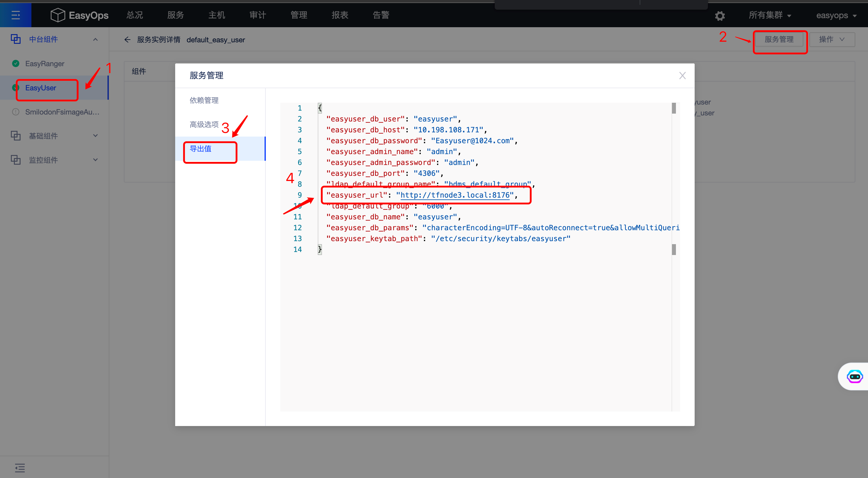Click the "easyuser_admin_name" line
The image size is (868, 478).
[x=393, y=152]
